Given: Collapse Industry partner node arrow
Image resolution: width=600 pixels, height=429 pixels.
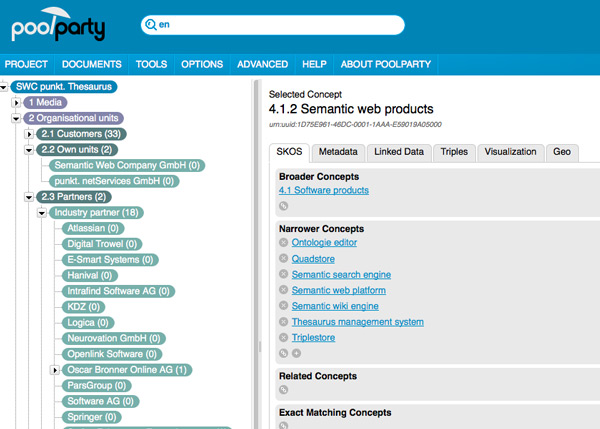Looking at the screenshot, I should pos(42,213).
